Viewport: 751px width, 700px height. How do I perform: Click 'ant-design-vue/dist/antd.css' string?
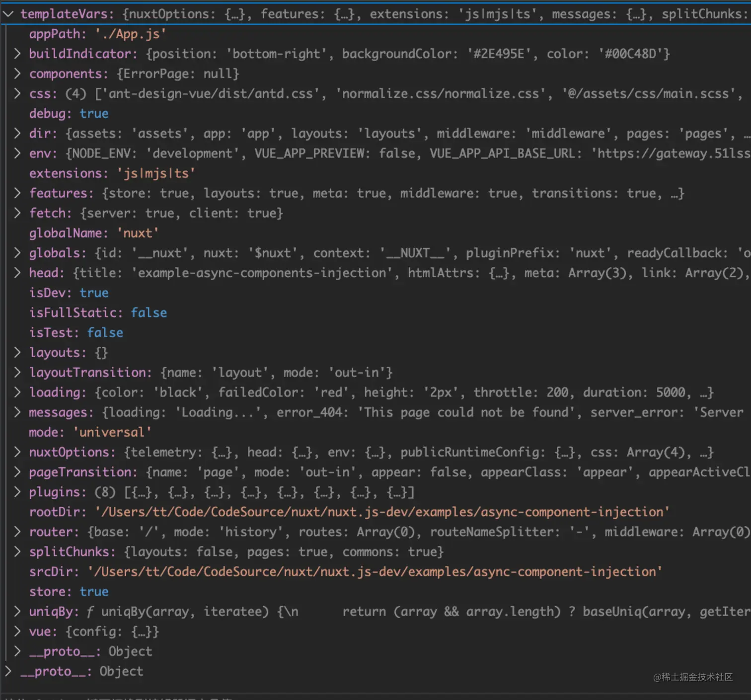point(211,93)
